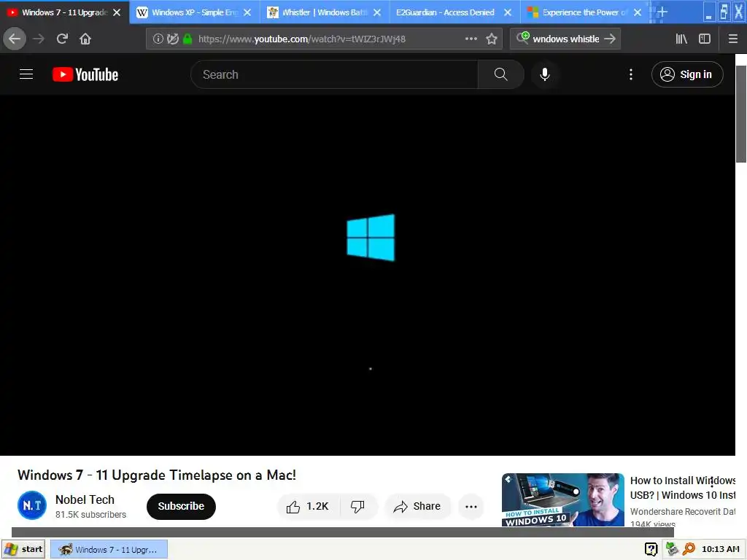Viewport: 747px width, 560px height.
Task: Submit the search bar with the arrow
Action: coord(610,39)
